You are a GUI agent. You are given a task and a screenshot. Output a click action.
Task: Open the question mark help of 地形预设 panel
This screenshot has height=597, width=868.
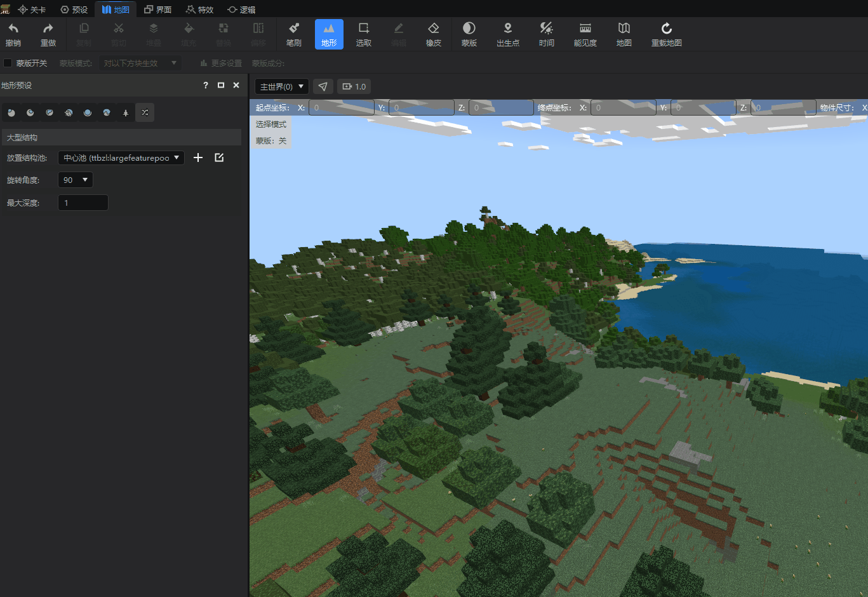pyautogui.click(x=206, y=85)
